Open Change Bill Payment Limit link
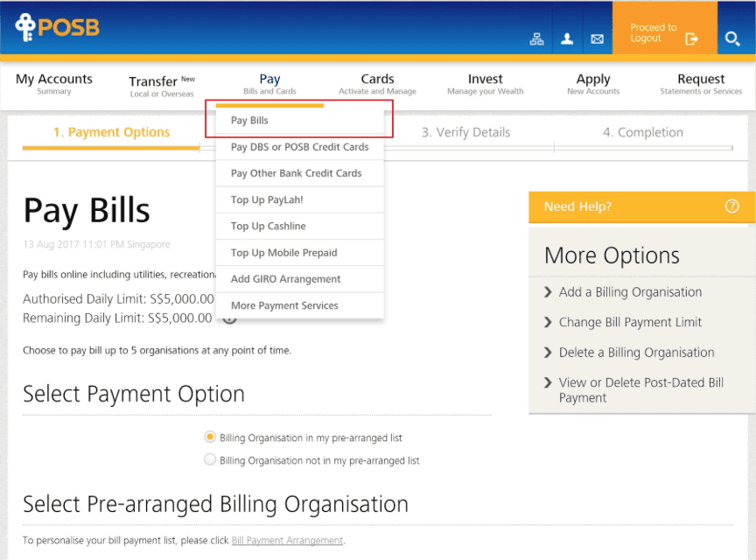Screen dimensions: 756x560 [x=630, y=322]
